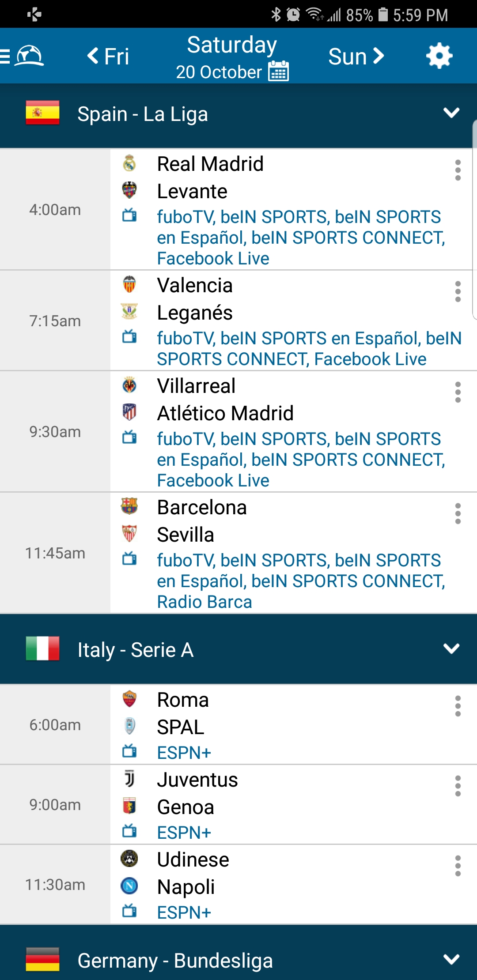The width and height of the screenshot is (477, 980).
Task: Tap ESPN+ channel link for Roma match
Action: click(184, 753)
